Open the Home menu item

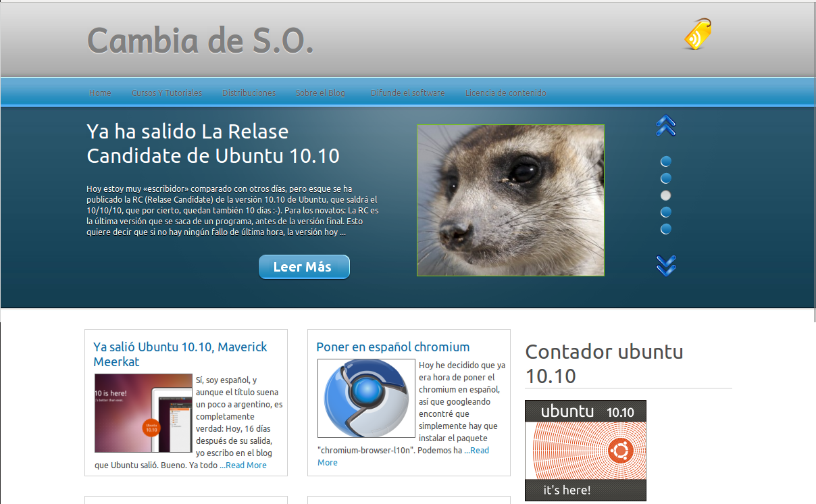coord(100,93)
